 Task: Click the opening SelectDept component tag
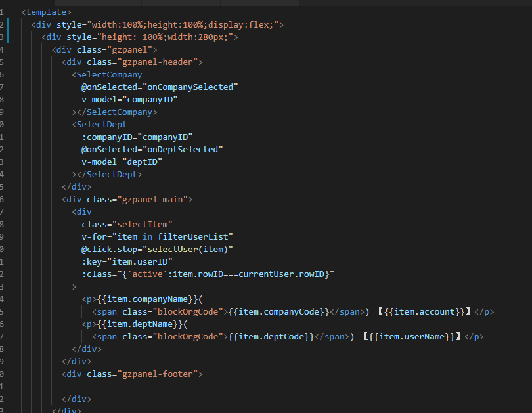99,125
